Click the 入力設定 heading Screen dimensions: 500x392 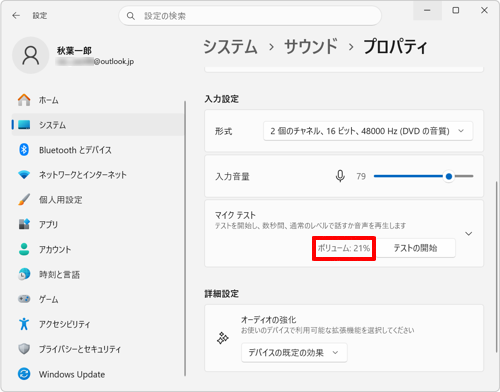coord(222,99)
